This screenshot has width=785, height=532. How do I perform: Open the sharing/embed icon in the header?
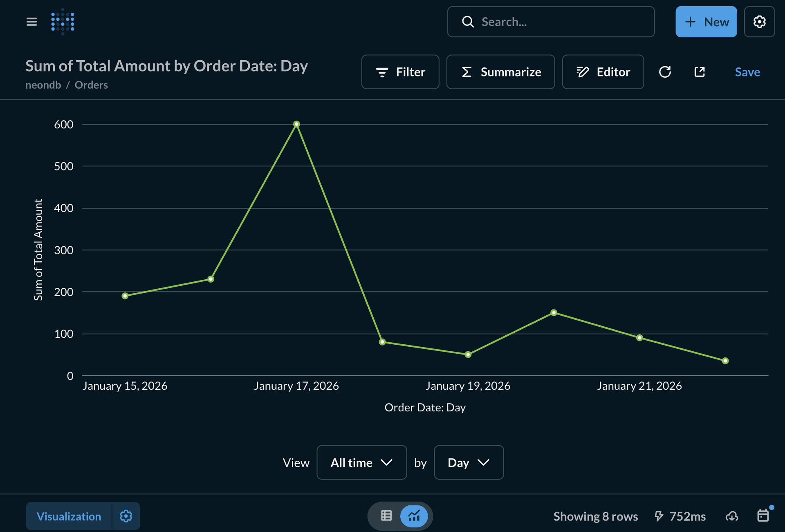[700, 72]
